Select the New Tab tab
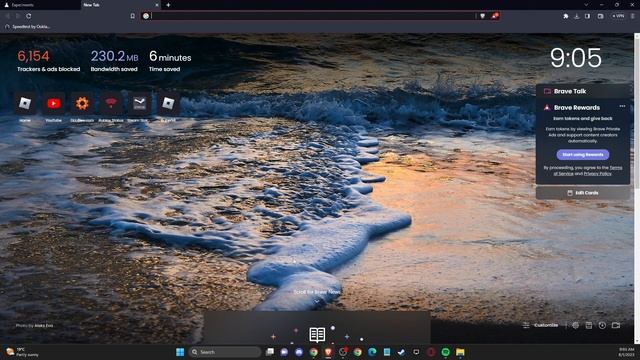 point(118,5)
